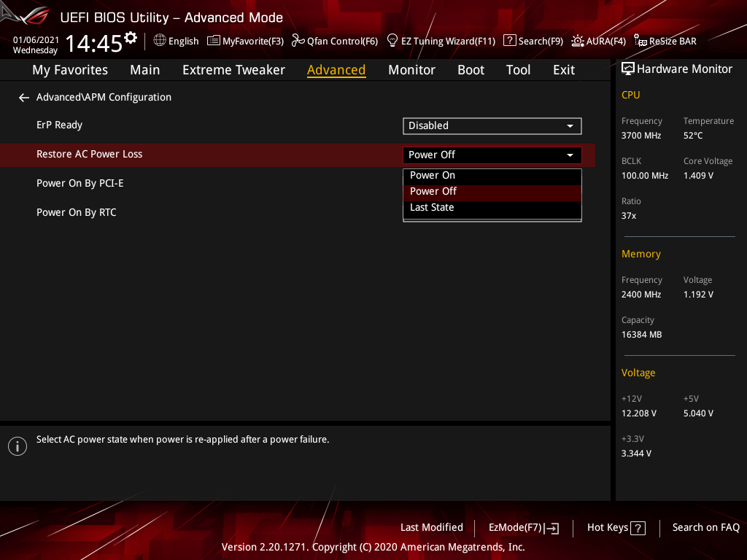This screenshot has height=560, width=747.
Task: Click Last Modified button
Action: click(432, 528)
